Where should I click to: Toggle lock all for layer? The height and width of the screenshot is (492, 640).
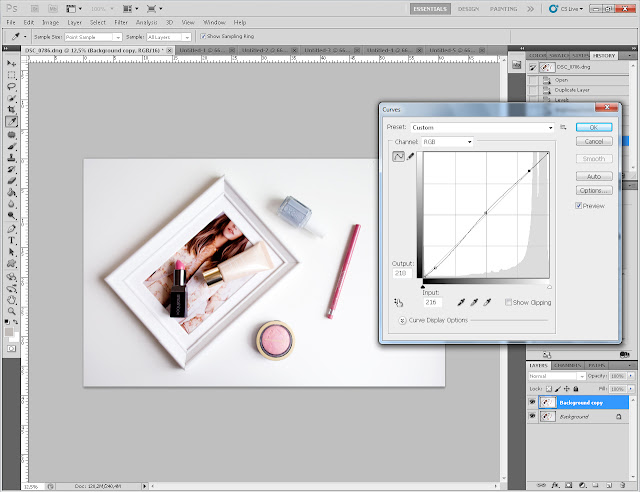[576, 389]
